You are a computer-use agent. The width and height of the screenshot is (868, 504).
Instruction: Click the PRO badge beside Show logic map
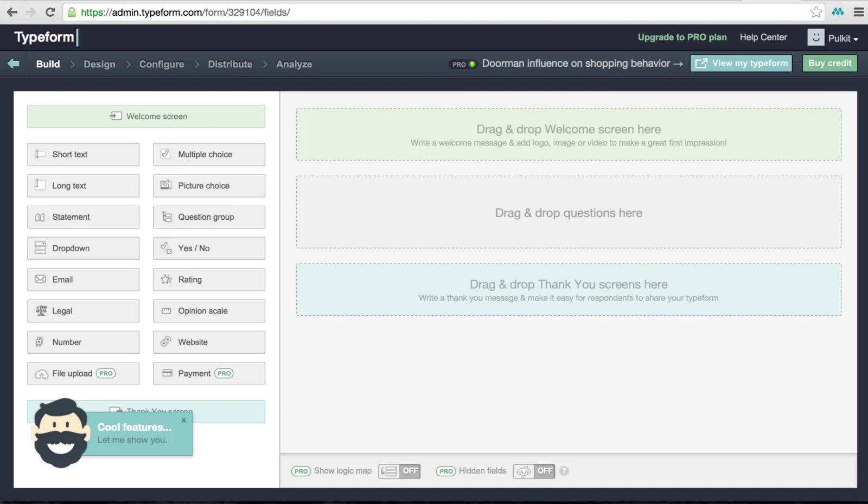[x=301, y=471]
